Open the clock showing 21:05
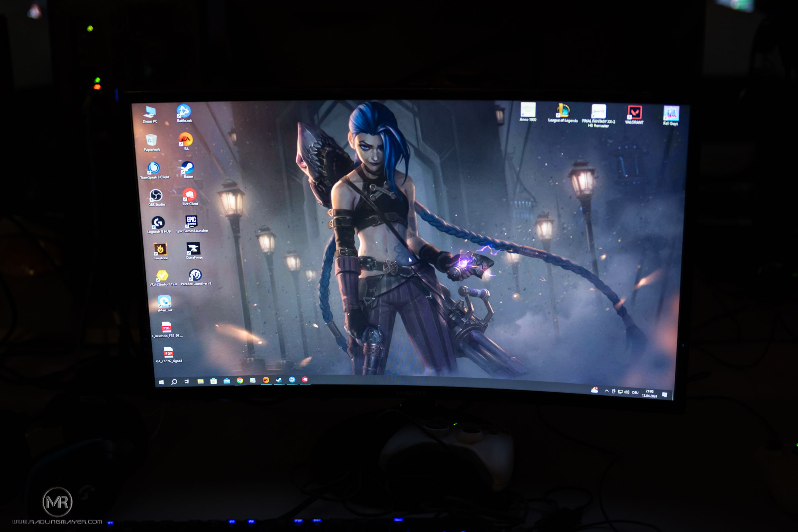 [649, 393]
